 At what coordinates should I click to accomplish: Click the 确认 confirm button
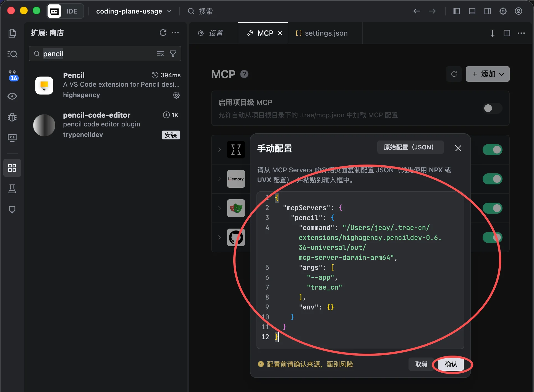451,364
